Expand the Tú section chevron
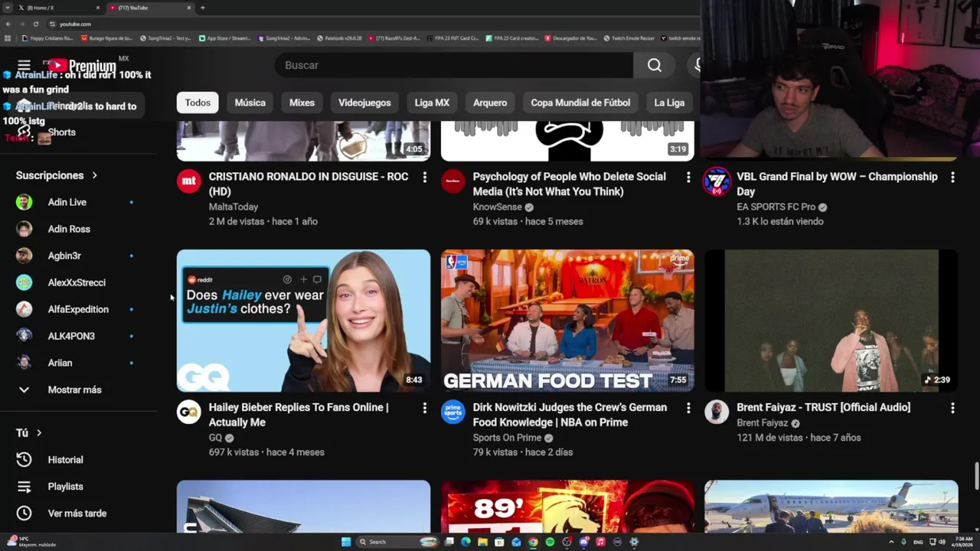The width and height of the screenshot is (980, 551). click(x=39, y=433)
